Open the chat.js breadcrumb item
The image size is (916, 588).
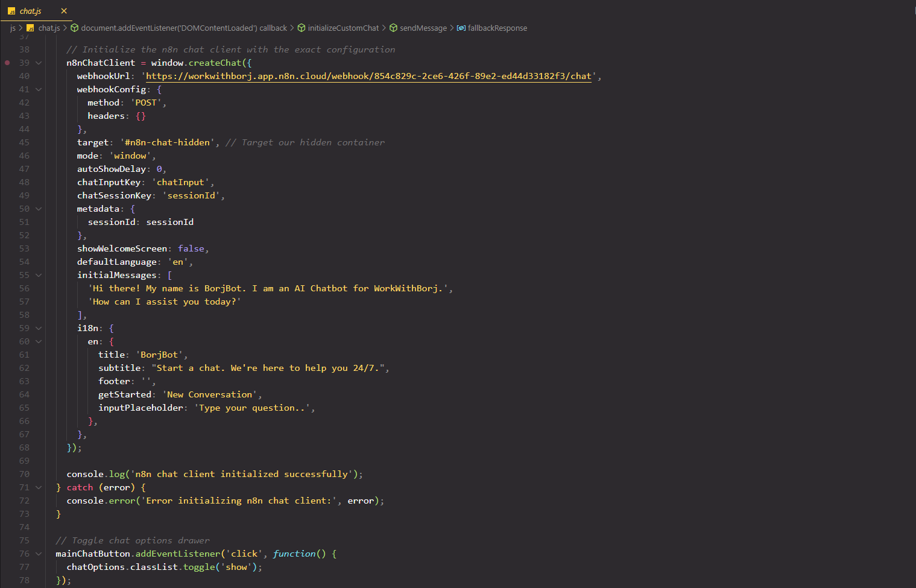click(x=49, y=28)
